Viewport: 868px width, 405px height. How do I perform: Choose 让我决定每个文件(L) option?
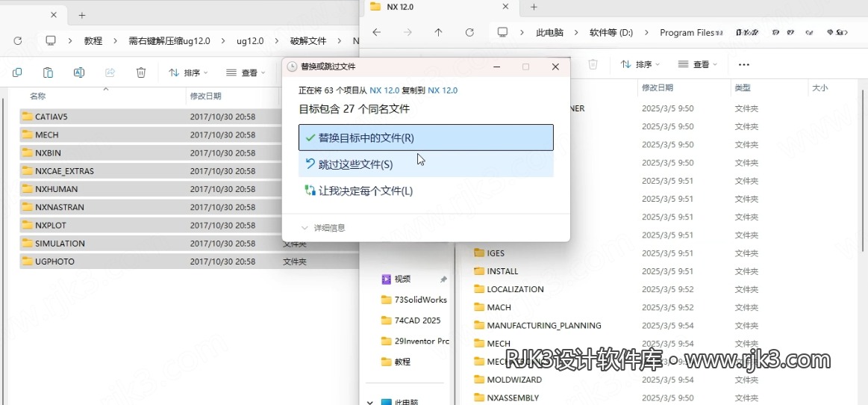click(x=425, y=191)
